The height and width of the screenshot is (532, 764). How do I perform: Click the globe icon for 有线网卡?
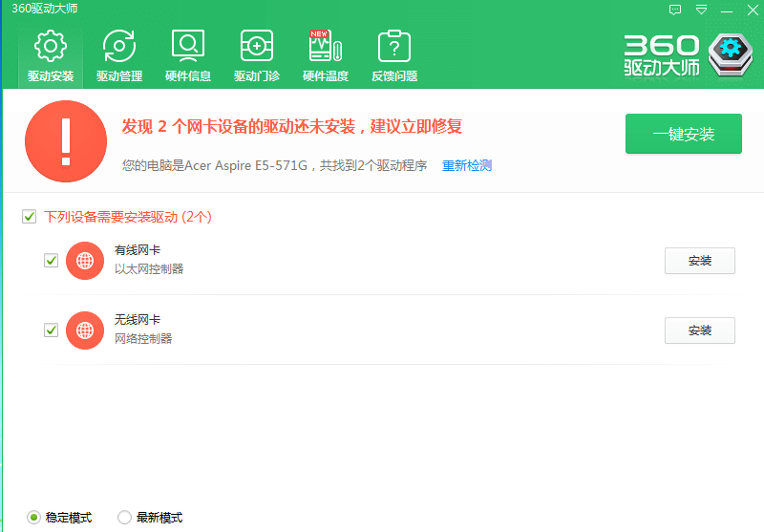pos(85,261)
